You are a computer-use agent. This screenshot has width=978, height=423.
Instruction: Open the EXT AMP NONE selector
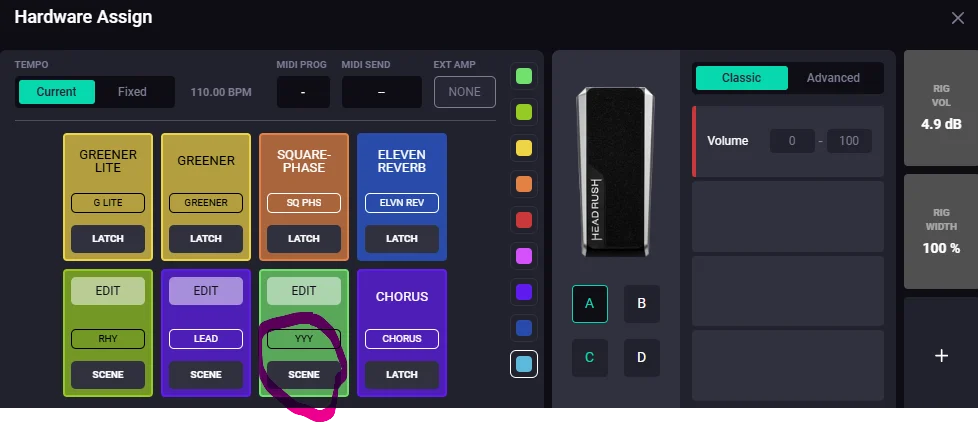[465, 92]
